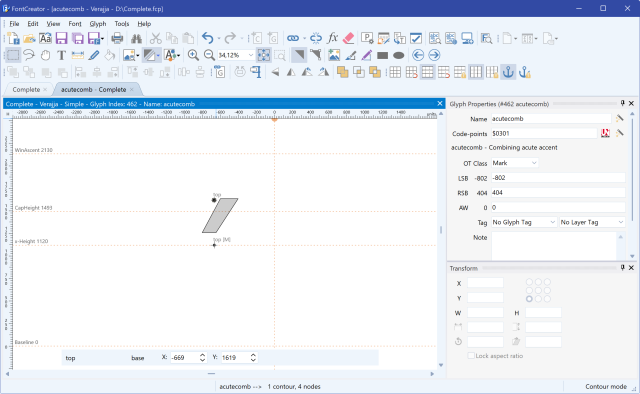Image resolution: width=640 pixels, height=394 pixels.
Task: Click red Unicode icon beside Code-points
Action: [605, 133]
